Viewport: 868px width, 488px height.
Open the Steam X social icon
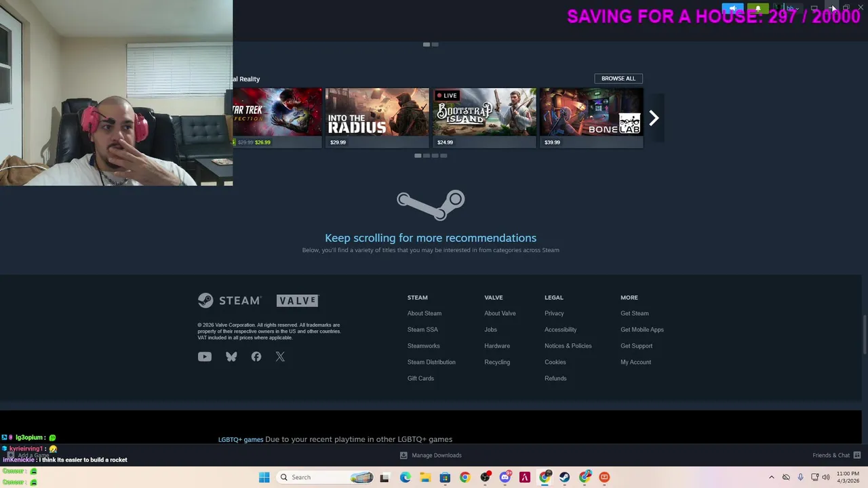click(280, 357)
